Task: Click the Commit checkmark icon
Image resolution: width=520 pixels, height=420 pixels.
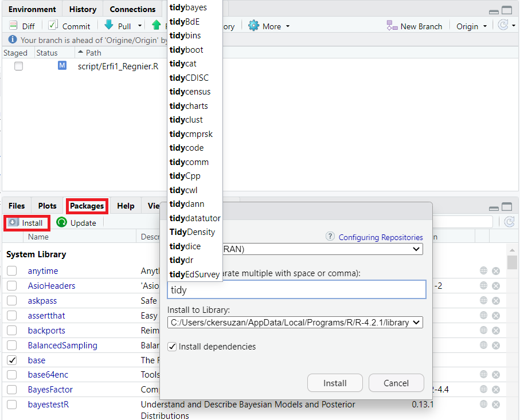Action: [x=53, y=25]
